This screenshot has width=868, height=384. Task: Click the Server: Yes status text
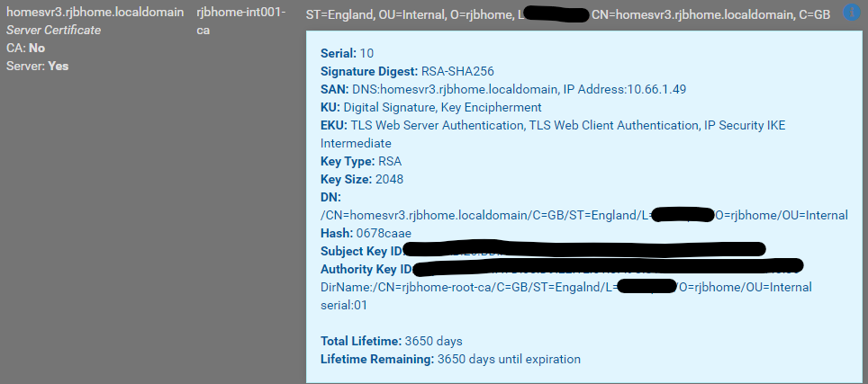38,66
